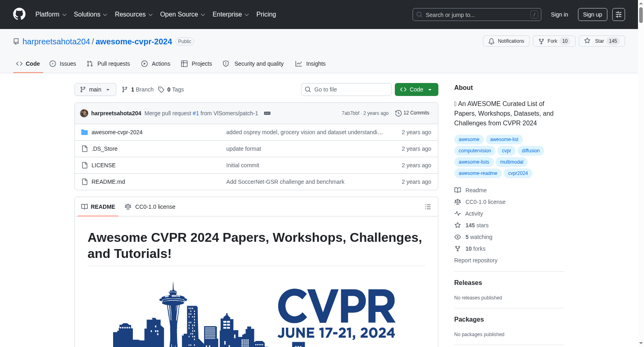This screenshot has width=644, height=347.
Task: Select the book icon beside Readme in About
Action: 458,190
